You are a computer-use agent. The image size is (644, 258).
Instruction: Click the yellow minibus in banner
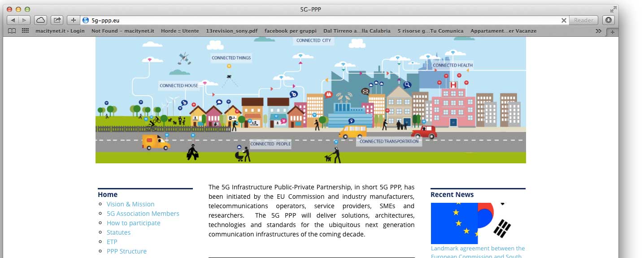click(352, 131)
